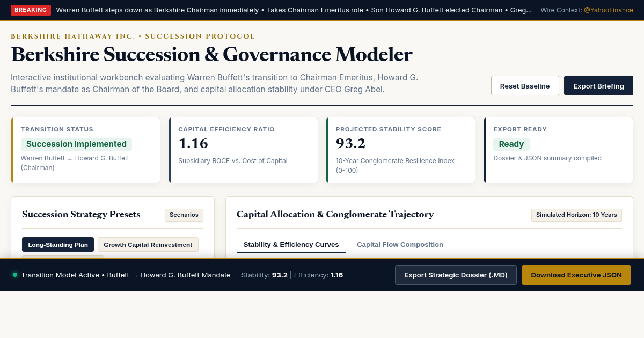
Task: Click the Berkshire Succession & Governance Modeler title
Action: click(x=211, y=55)
